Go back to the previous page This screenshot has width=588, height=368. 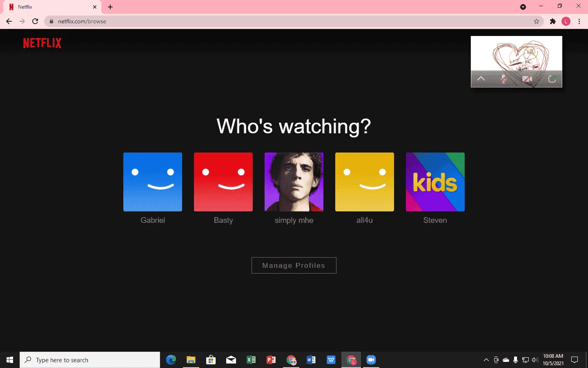click(9, 21)
